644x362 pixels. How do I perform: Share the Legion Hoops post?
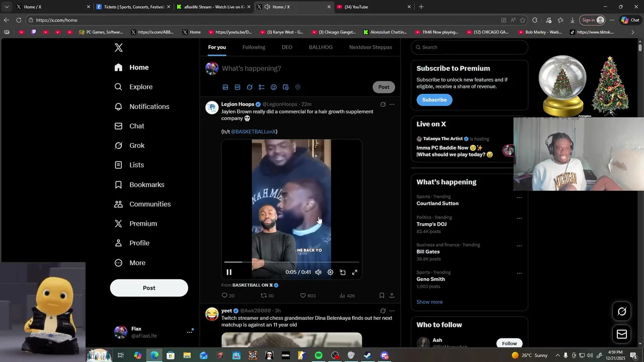coord(392,296)
